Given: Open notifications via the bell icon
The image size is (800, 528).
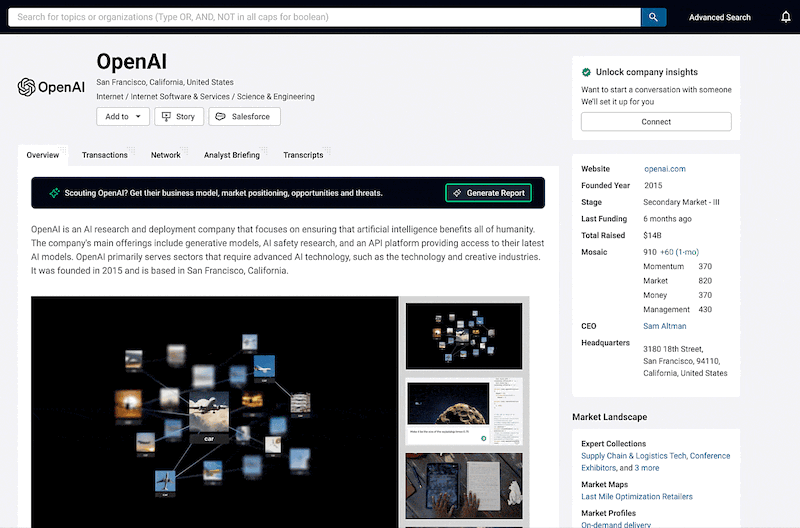Looking at the screenshot, I should point(785,17).
